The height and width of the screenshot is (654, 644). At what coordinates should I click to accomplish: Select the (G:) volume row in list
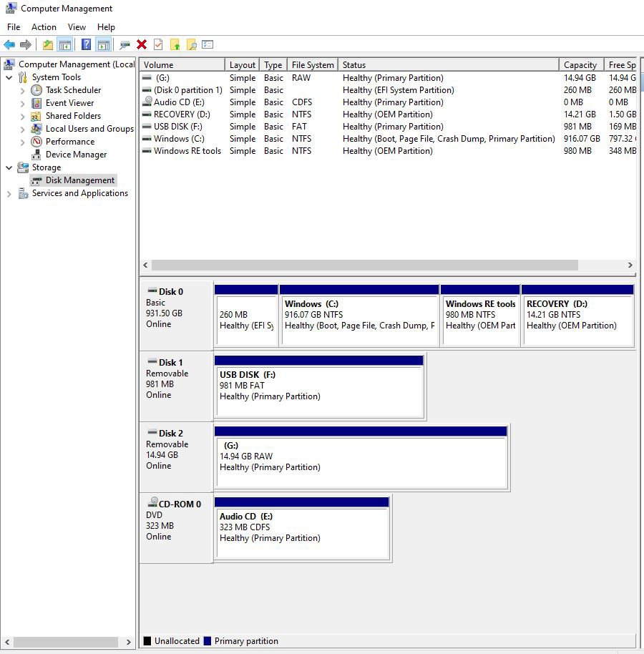click(388, 78)
